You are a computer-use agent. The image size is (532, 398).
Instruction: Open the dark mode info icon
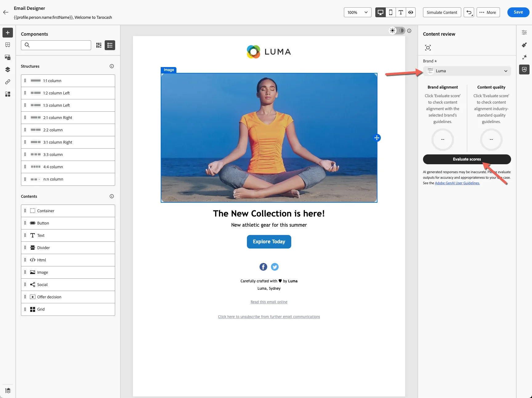click(409, 31)
